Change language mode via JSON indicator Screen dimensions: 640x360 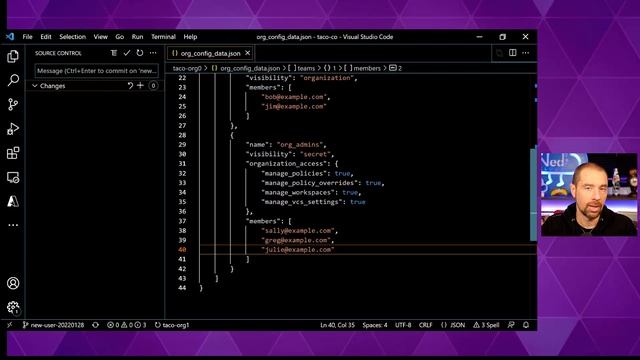pyautogui.click(x=453, y=325)
